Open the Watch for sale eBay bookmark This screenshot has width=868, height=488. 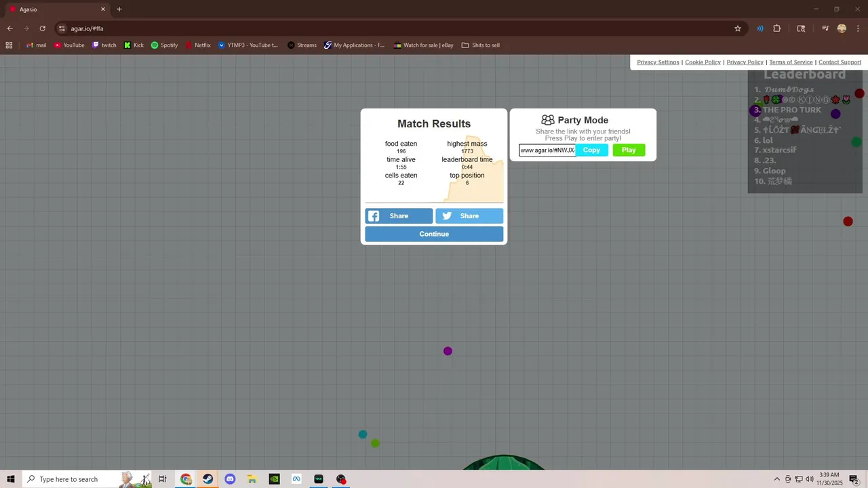tap(424, 45)
